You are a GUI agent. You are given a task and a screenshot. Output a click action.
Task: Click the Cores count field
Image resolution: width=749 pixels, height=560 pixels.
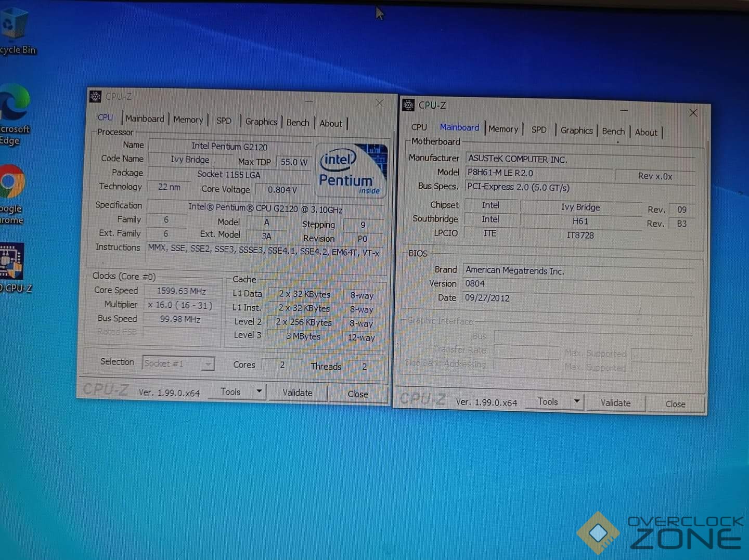282,365
